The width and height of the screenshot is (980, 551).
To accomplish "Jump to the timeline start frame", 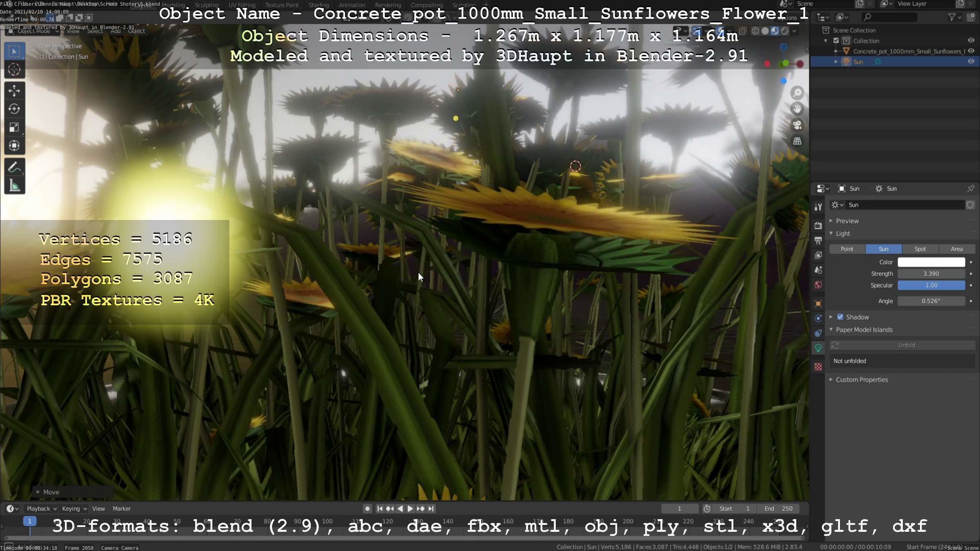I will 380,509.
